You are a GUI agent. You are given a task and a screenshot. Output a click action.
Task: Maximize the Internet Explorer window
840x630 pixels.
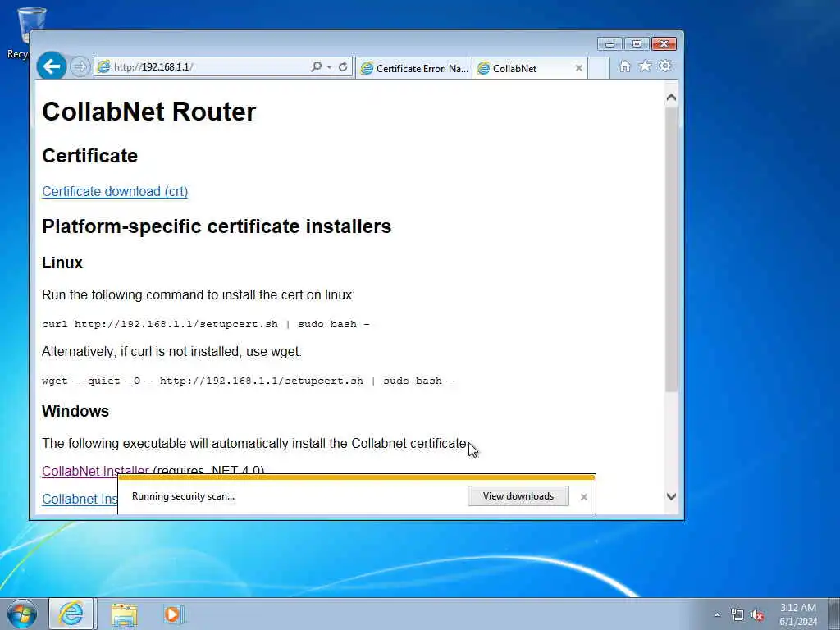pyautogui.click(x=637, y=44)
